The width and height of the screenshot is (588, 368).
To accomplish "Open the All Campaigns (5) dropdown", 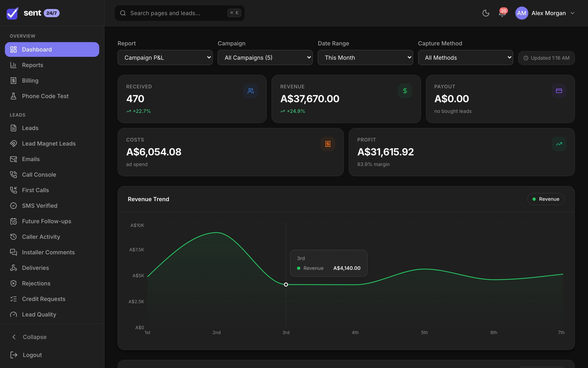I will coord(265,57).
